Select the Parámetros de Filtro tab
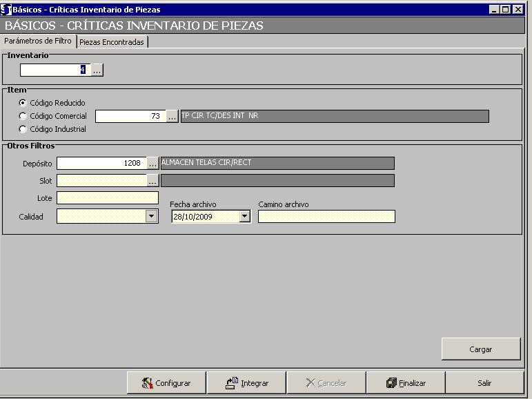Screen dimensions: 532x399 point(38,41)
